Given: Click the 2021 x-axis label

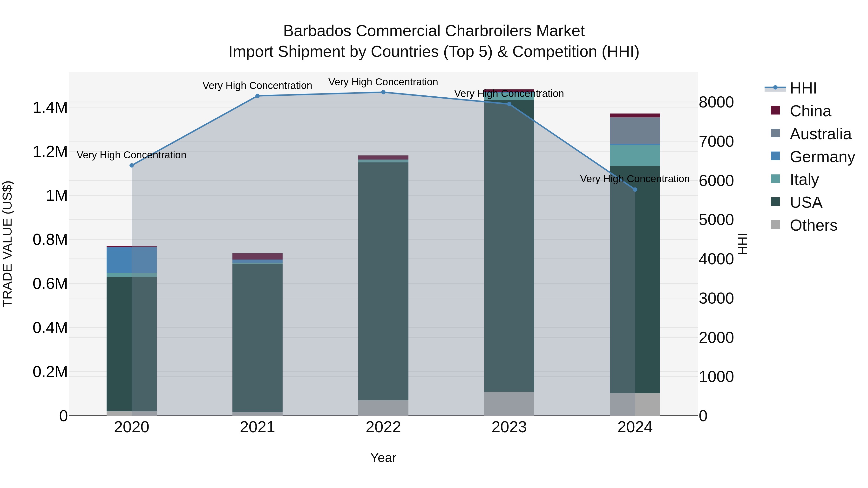Looking at the screenshot, I should pos(258,427).
